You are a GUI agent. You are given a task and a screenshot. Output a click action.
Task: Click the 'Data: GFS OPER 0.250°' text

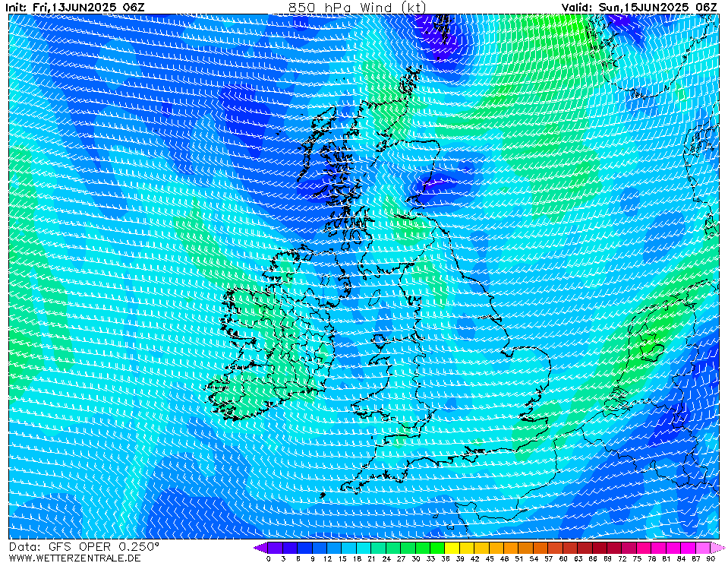[84, 546]
